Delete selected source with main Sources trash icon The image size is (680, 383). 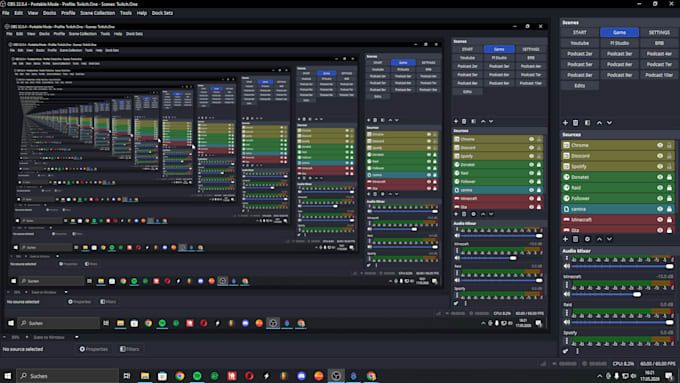(575, 239)
